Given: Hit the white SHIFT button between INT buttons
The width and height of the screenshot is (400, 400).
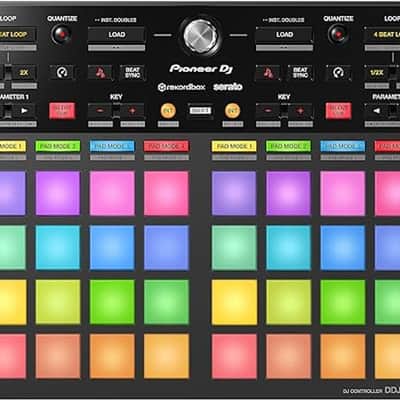Looking at the screenshot, I should click(200, 110).
